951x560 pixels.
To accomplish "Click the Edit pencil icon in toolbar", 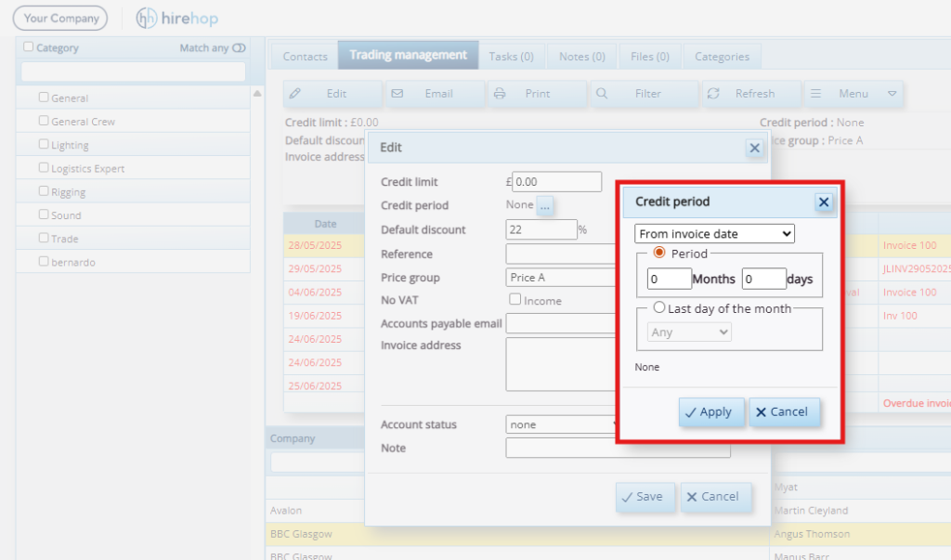I will tap(294, 94).
